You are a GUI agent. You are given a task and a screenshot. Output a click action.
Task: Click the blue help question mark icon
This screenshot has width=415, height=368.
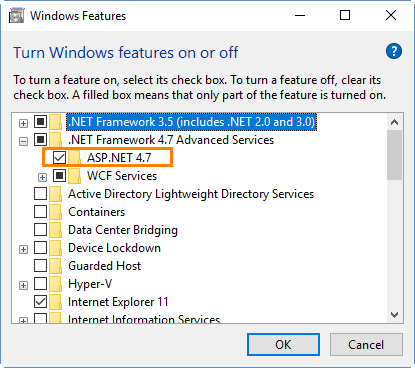click(394, 51)
